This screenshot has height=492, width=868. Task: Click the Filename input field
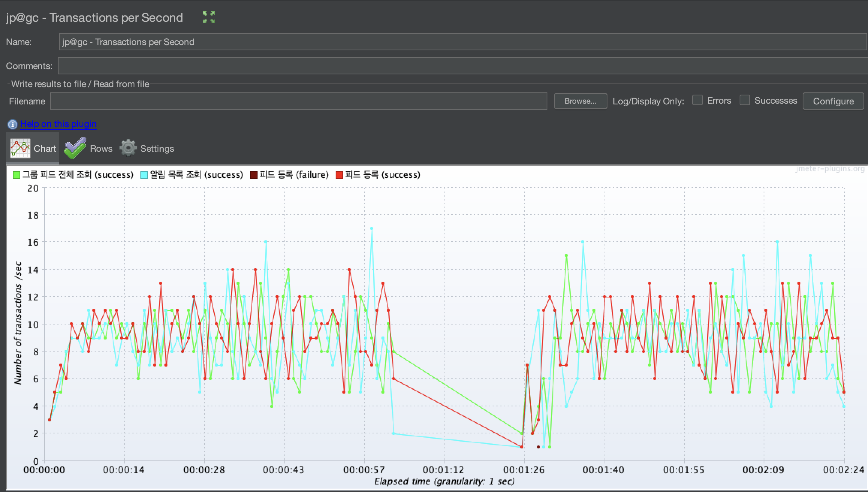298,101
